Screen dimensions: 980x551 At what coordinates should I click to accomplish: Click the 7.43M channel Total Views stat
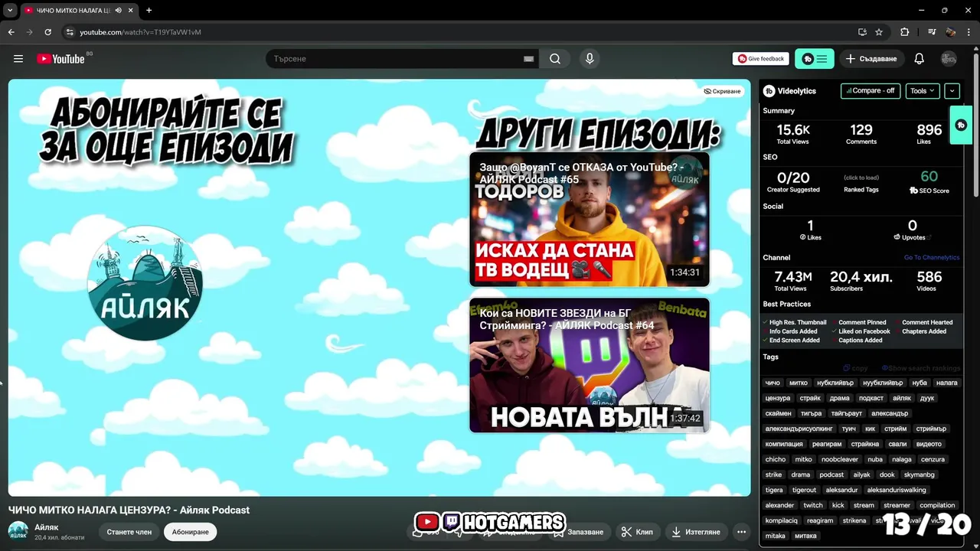point(793,277)
